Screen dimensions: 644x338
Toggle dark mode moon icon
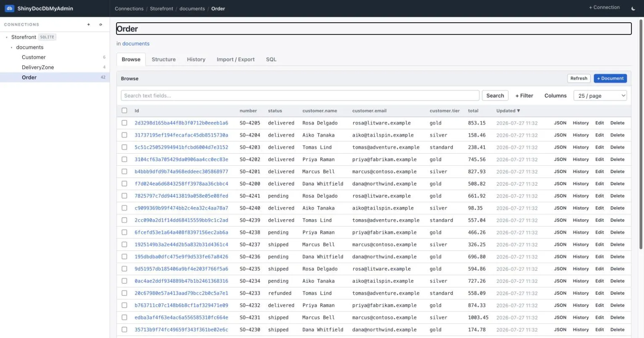[633, 8]
